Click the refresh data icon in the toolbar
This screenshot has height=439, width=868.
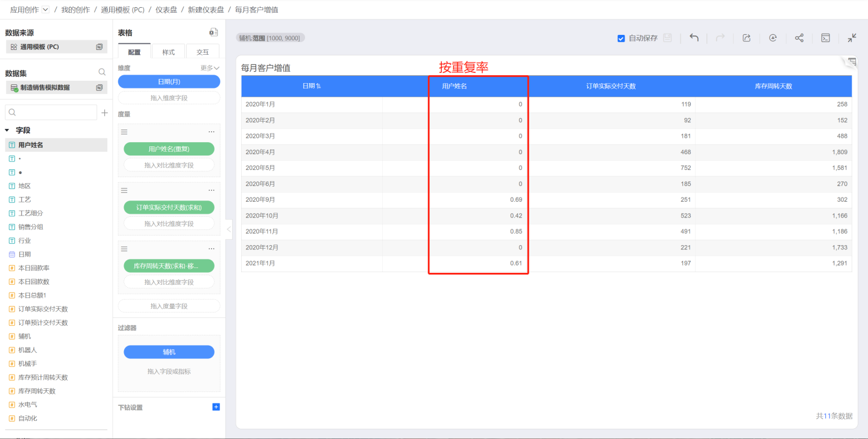click(x=773, y=38)
